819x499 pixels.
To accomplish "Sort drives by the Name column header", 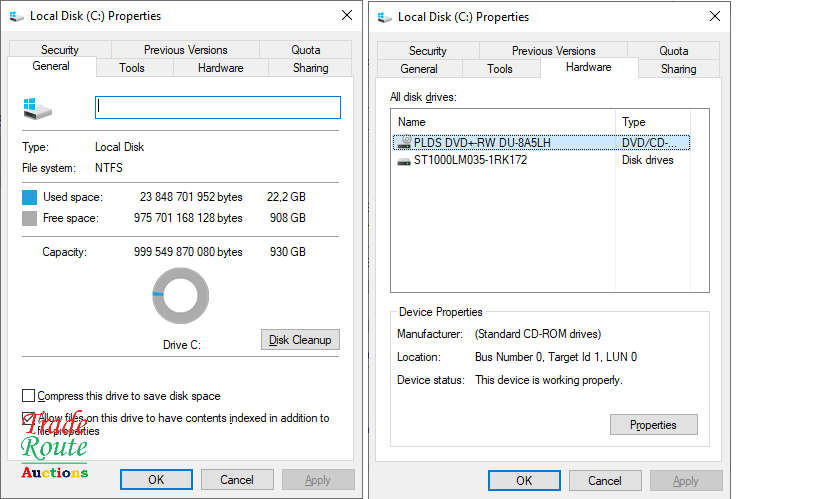I will pos(503,122).
